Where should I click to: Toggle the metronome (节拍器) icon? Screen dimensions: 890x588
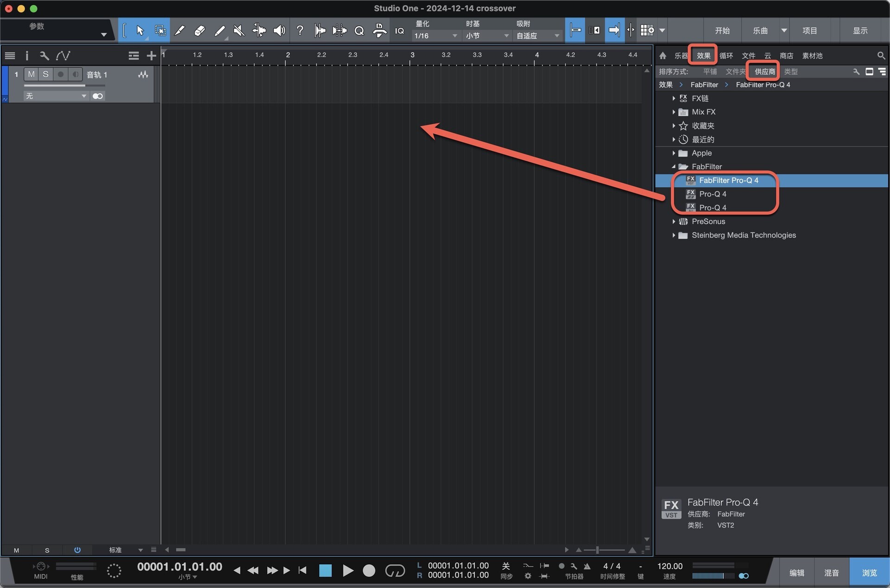click(587, 566)
